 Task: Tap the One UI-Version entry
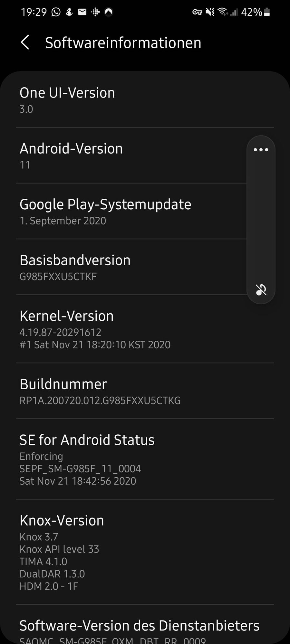tap(129, 100)
